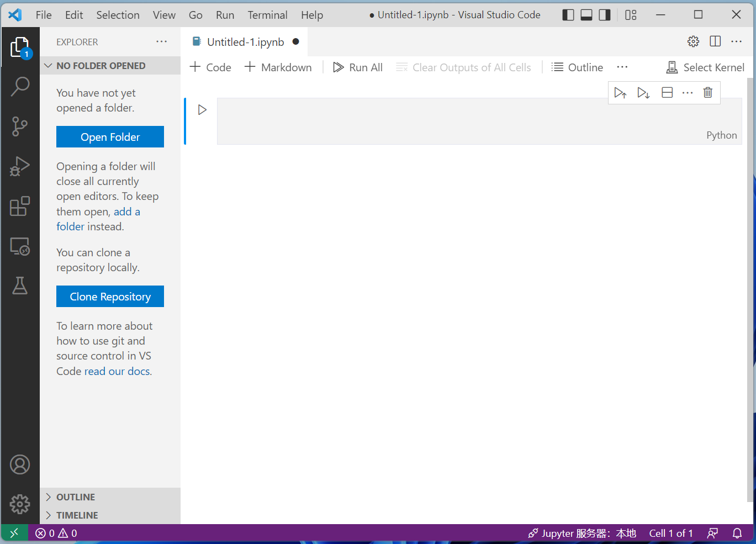Add a Markdown cell
The image size is (756, 544).
tap(278, 67)
